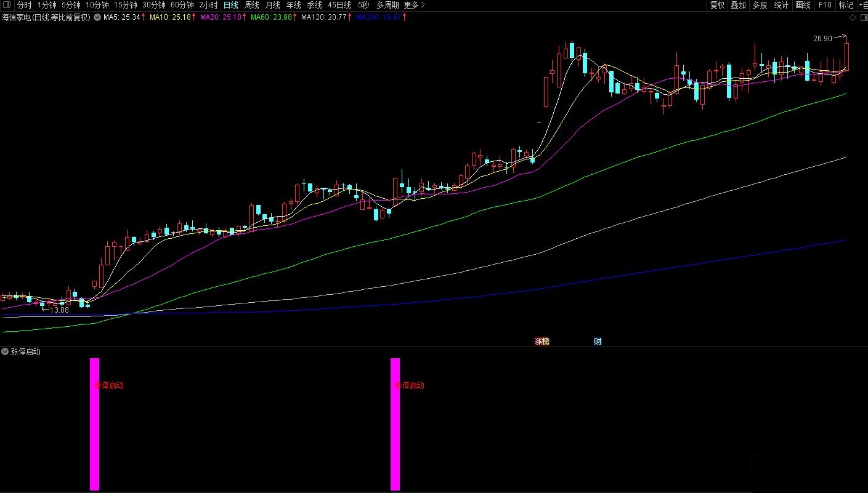This screenshot has width=868, height=493.
Task: Select the MA60: 23.98 indicator label
Action: 271,17
